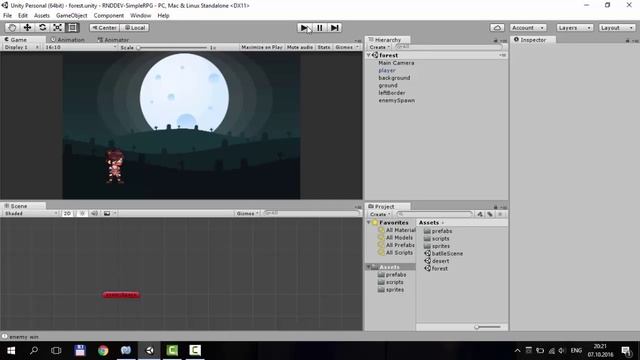640x360 pixels.
Task: Switch to the Animator tab
Action: [113, 40]
